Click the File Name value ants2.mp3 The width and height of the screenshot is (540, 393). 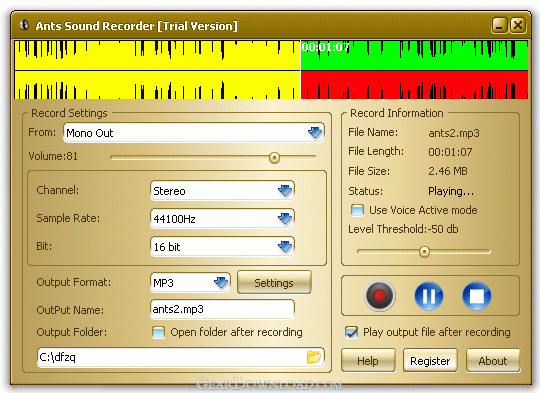point(454,133)
